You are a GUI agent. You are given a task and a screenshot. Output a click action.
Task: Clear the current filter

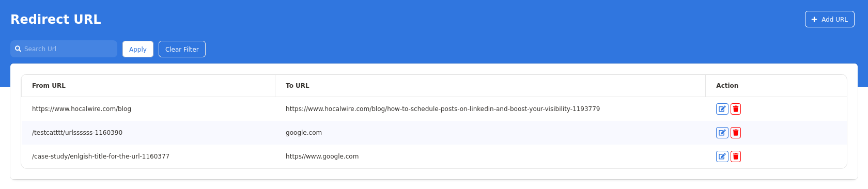pos(182,49)
